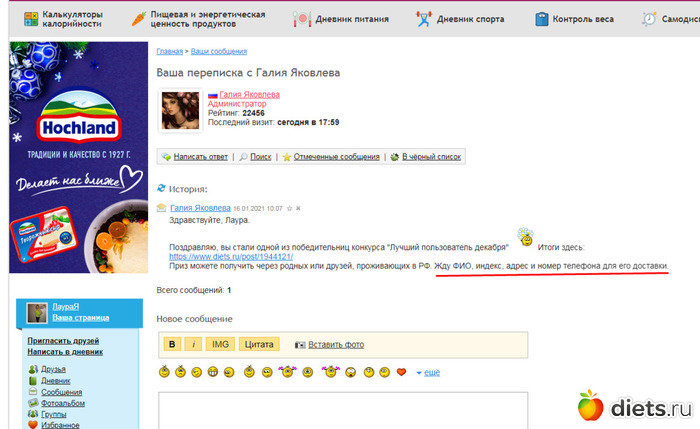The height and width of the screenshot is (429, 700).
Task: Click camera icon to insert photo
Action: [300, 345]
